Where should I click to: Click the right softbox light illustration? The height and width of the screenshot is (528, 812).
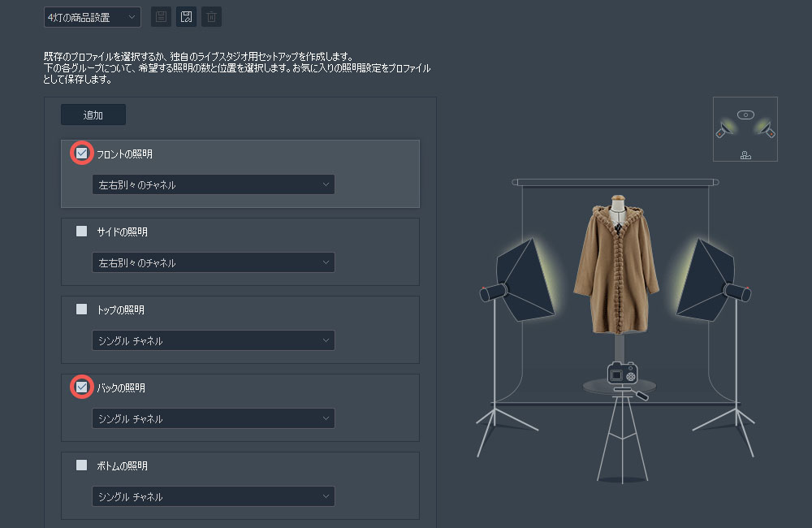tap(706, 280)
